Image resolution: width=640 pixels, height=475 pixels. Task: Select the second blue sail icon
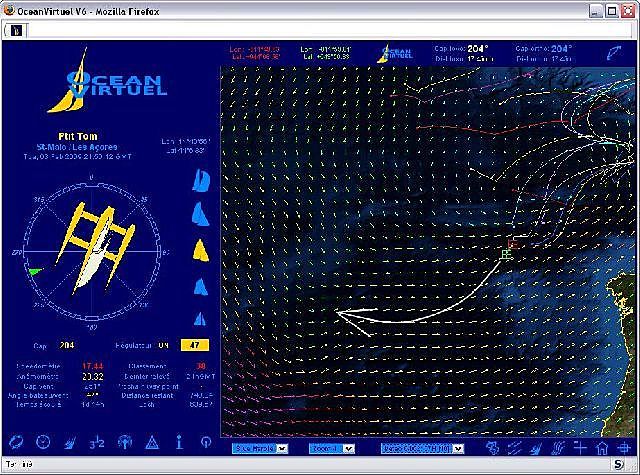tap(200, 214)
